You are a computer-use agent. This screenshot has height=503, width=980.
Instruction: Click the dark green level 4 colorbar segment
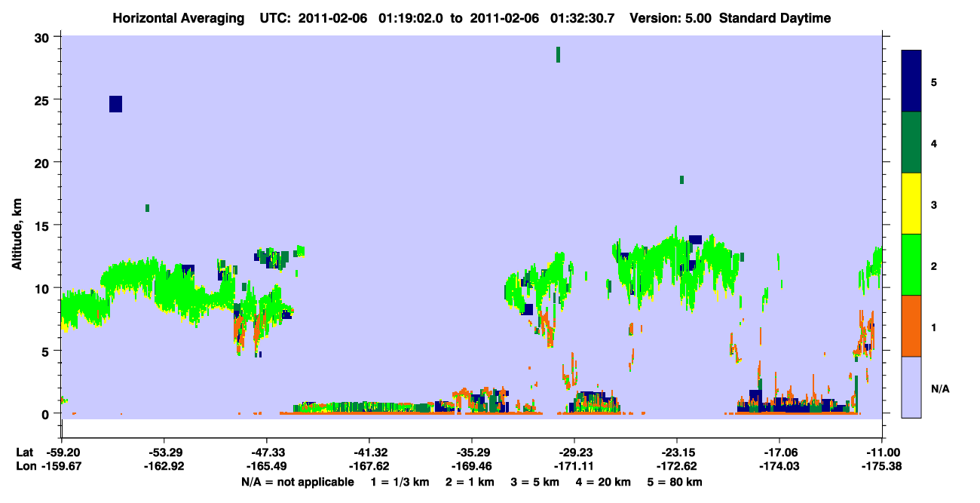[911, 143]
